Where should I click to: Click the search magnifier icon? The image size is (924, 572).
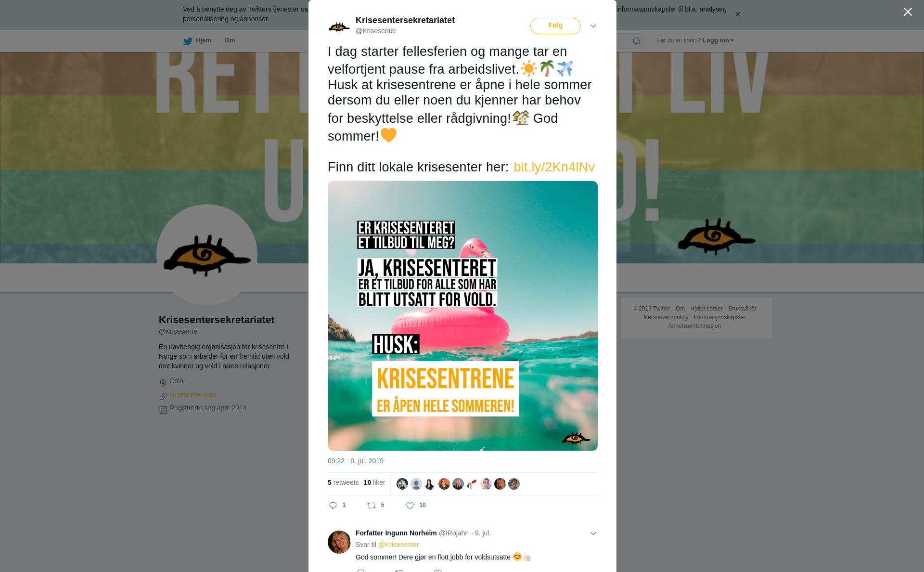[x=637, y=41]
